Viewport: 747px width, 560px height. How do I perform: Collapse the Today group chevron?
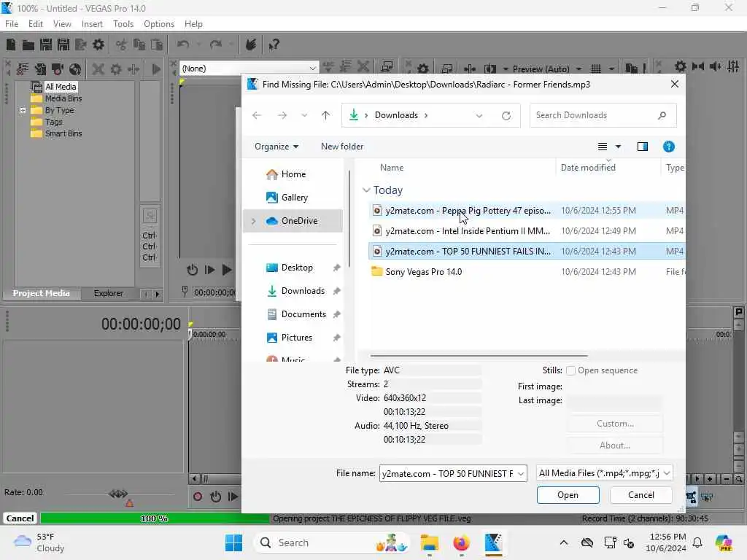pos(366,190)
